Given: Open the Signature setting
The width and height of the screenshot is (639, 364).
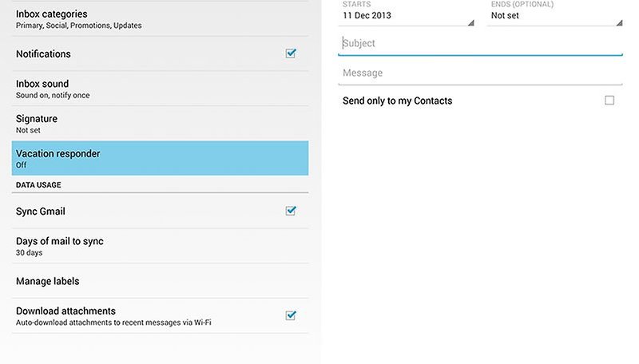Looking at the screenshot, I should (x=160, y=124).
